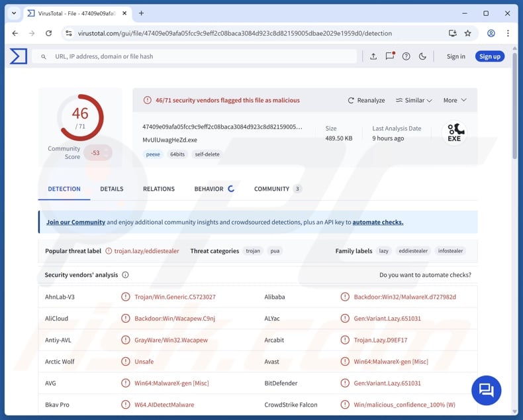Click Backdoor:Win/Wacapew.C9nj detection
523x420 pixels.
[x=175, y=318]
